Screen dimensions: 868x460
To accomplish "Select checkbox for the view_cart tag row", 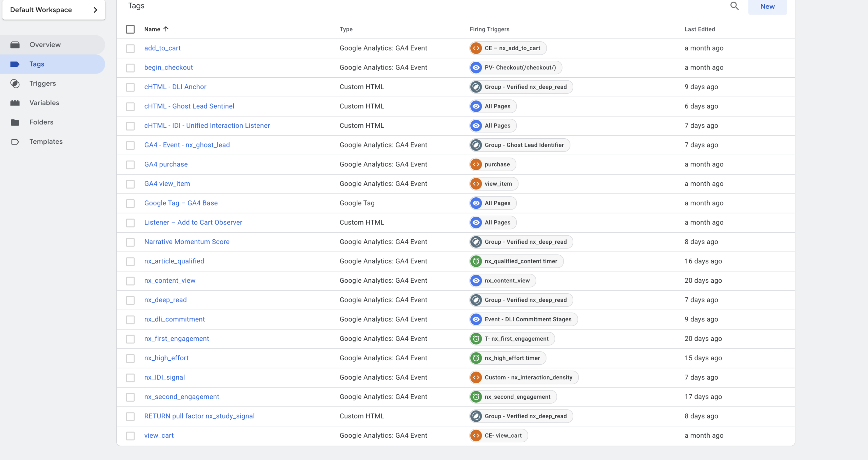I will [130, 436].
